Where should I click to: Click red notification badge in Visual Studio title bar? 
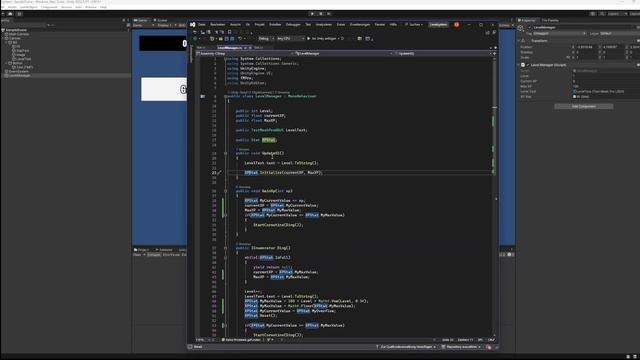coord(456,24)
